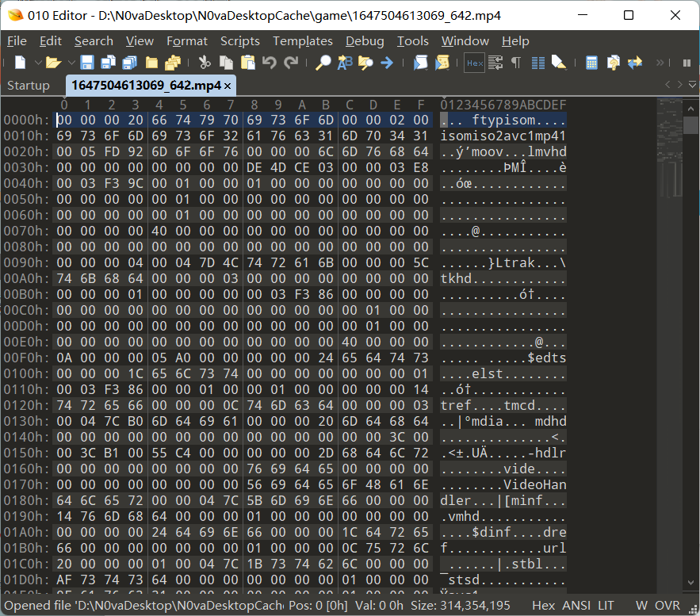Viewport: 700px width, 616px height.
Task: Click hex byte 66 at offset 0000h
Action: click(159, 120)
